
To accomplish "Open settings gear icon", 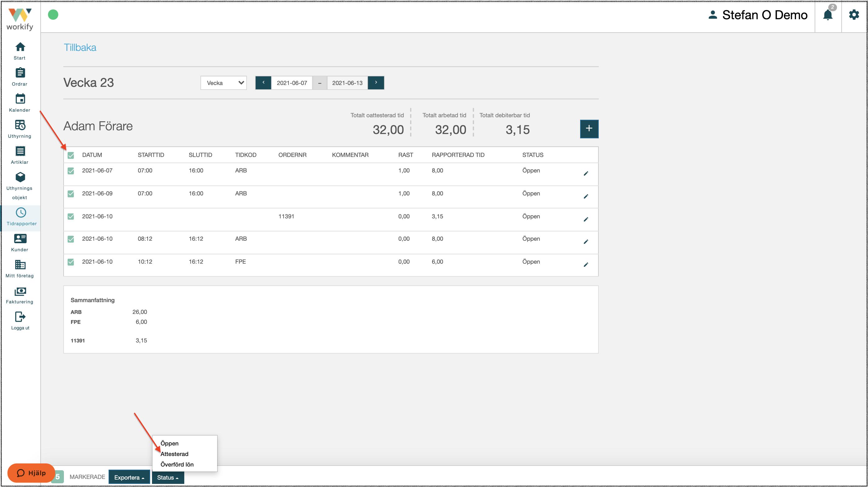I will (x=853, y=15).
